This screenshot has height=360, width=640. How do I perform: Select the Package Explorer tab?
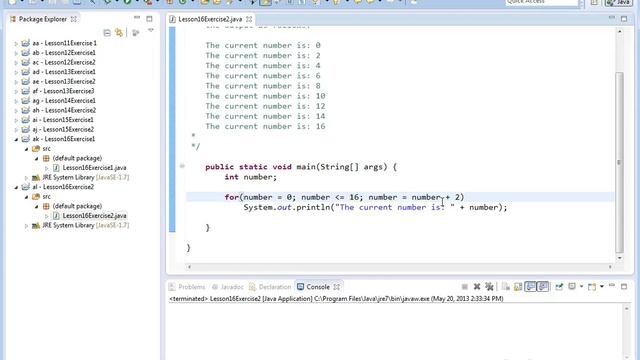42,19
